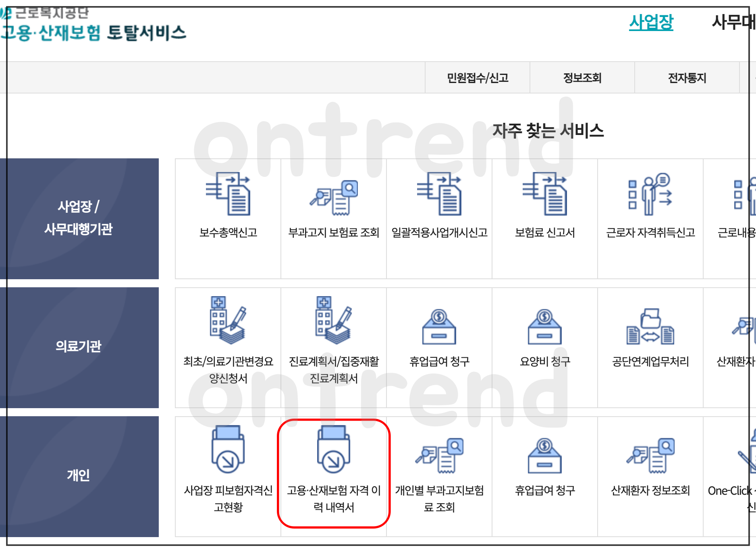Click the 일괄적용사업개시신고 label
This screenshot has height=552, width=756.
[439, 232]
